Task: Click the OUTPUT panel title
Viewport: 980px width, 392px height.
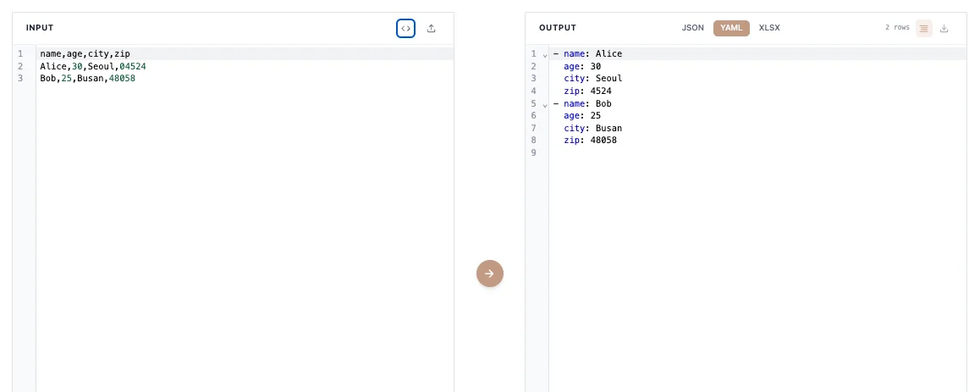Action: click(x=558, y=28)
